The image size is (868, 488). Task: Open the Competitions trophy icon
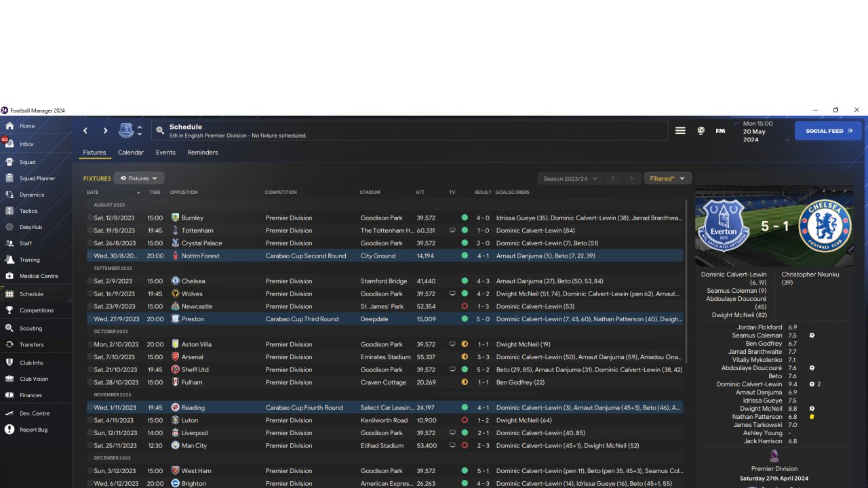tap(9, 310)
